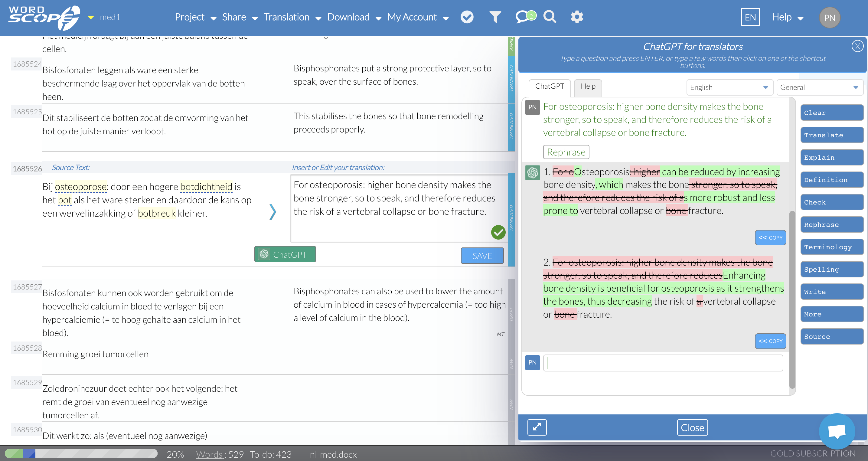868x461 pixels.
Task: Click the highlighted term botbreuk
Action: [156, 213]
